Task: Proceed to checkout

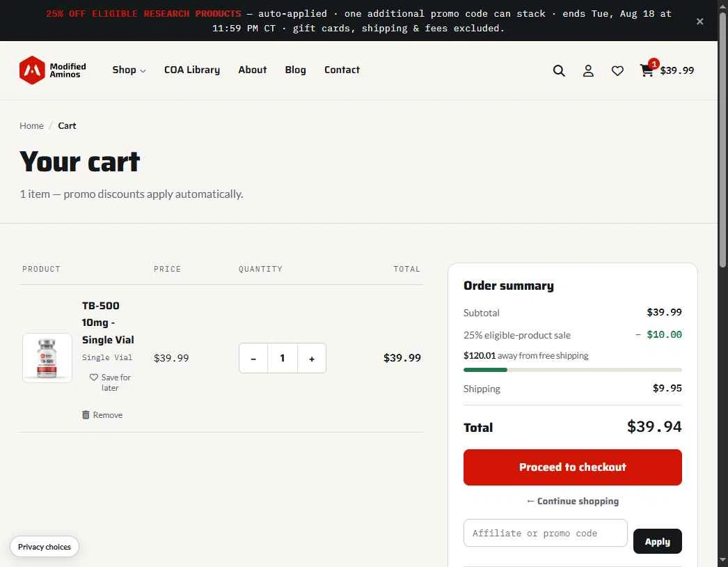Action: [x=573, y=467]
